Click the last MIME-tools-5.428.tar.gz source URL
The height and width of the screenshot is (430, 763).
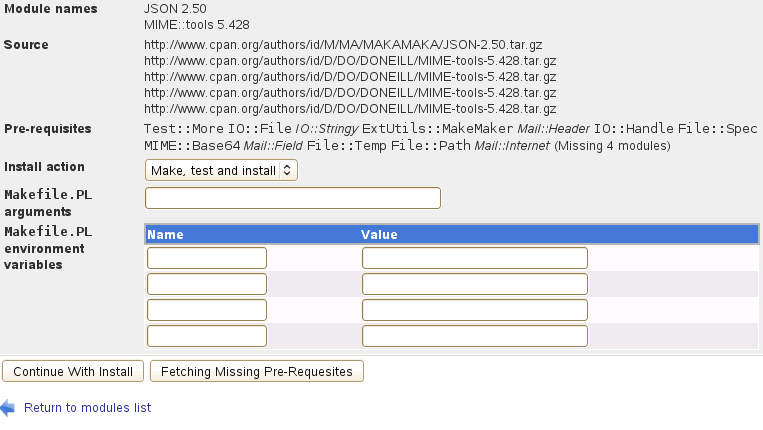[x=350, y=109]
